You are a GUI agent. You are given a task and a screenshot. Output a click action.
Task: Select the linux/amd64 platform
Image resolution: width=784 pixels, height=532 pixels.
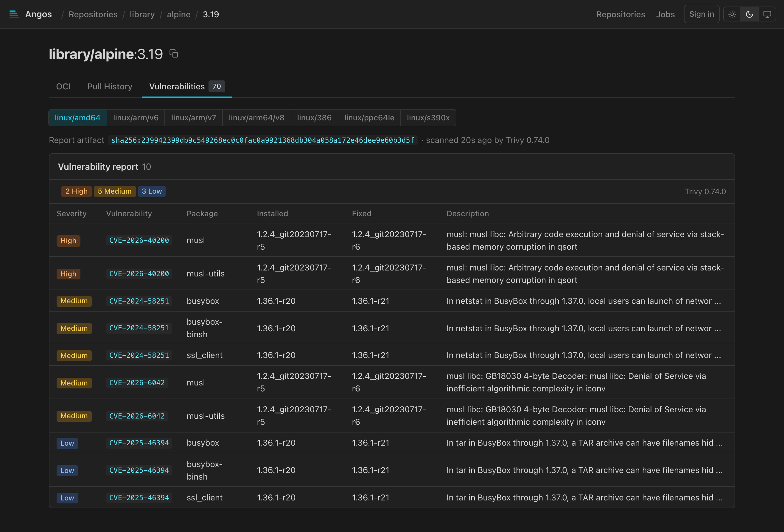tap(77, 118)
